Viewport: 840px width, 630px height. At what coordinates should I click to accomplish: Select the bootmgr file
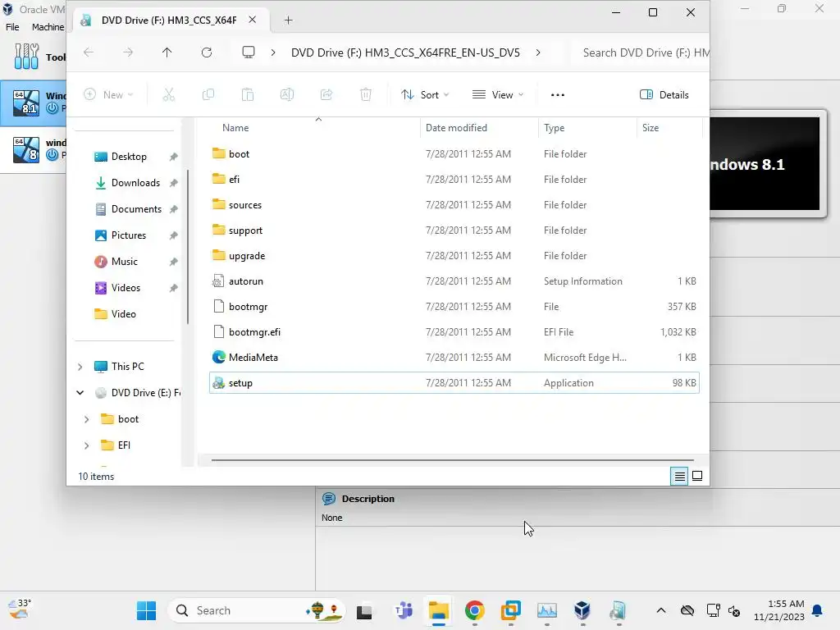point(454,307)
